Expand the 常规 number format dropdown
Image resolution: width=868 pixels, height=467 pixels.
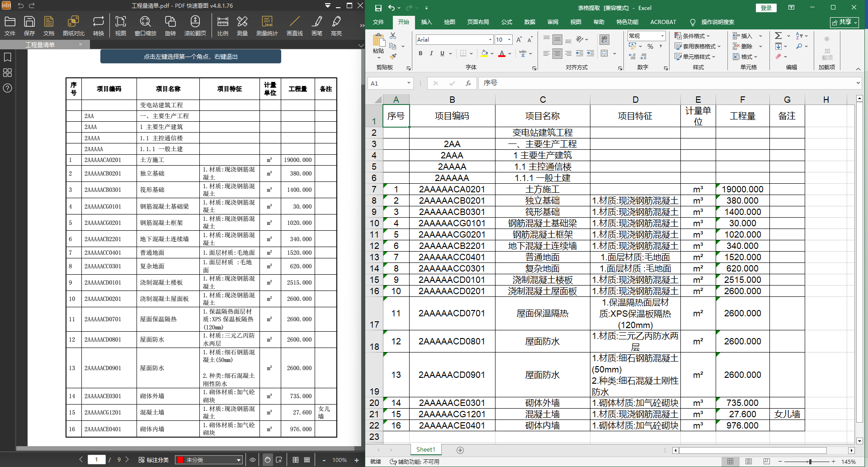662,36
